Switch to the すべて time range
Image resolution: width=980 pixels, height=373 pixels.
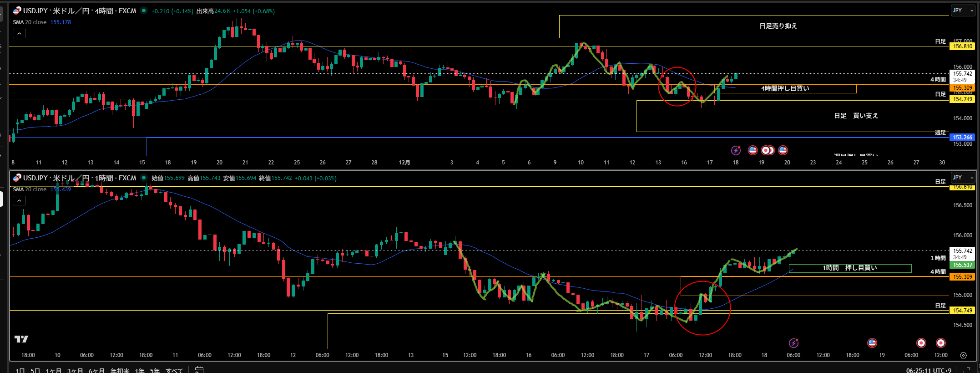[174, 370]
